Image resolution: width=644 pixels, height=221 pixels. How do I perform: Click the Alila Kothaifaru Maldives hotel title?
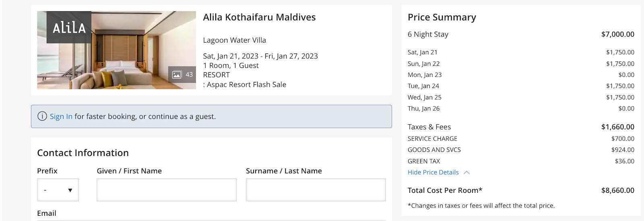260,17
